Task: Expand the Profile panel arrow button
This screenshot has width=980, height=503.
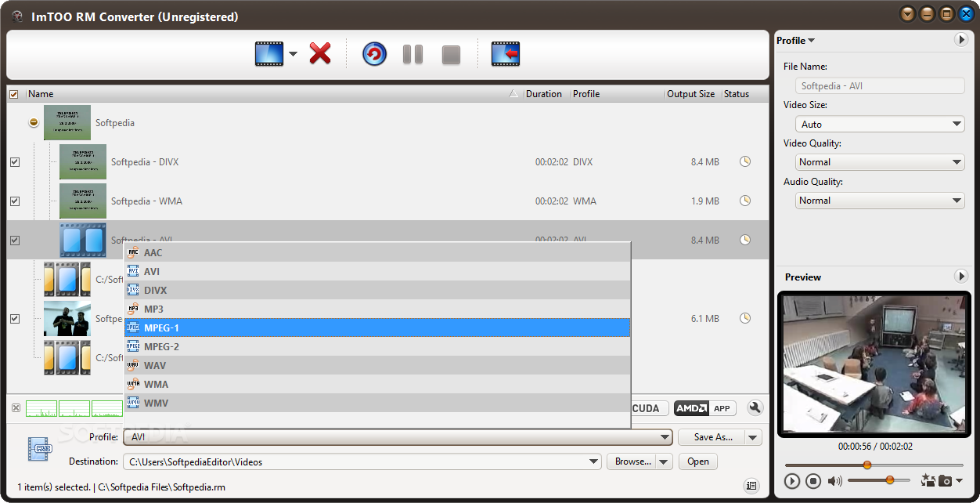Action: pyautogui.click(x=961, y=40)
